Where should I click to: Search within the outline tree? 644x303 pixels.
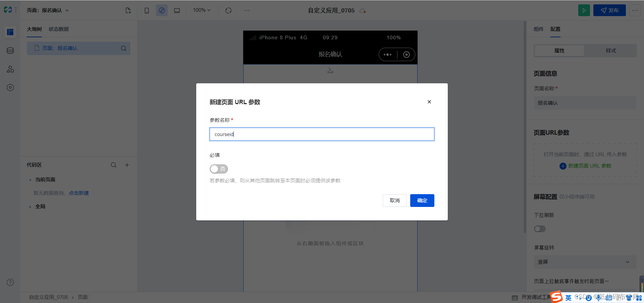124,48
